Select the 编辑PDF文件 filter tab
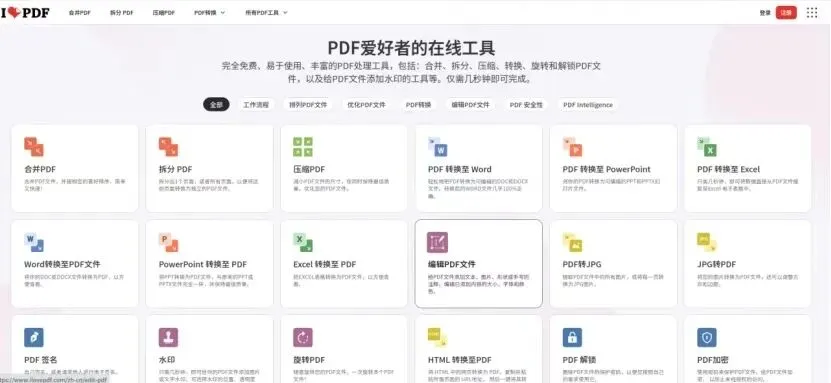Screen dimensions: 831x383 click(x=470, y=105)
